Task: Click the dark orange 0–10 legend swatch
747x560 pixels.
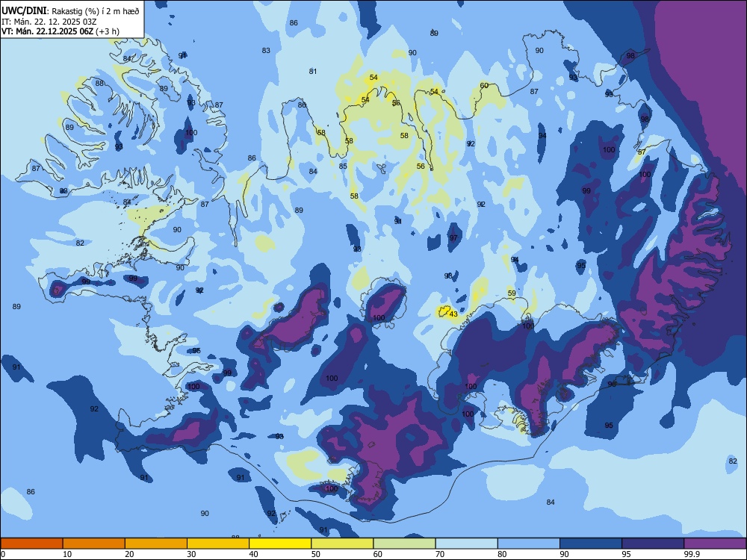Action: click(31, 544)
